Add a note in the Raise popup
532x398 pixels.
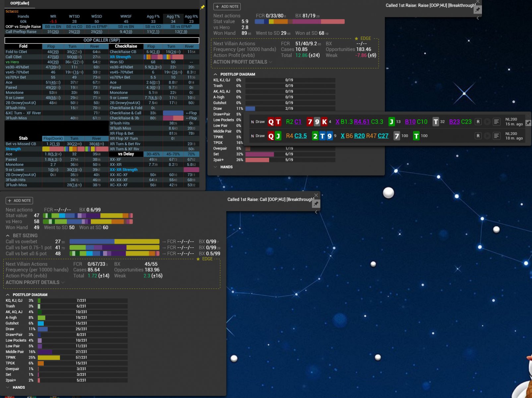227,7
